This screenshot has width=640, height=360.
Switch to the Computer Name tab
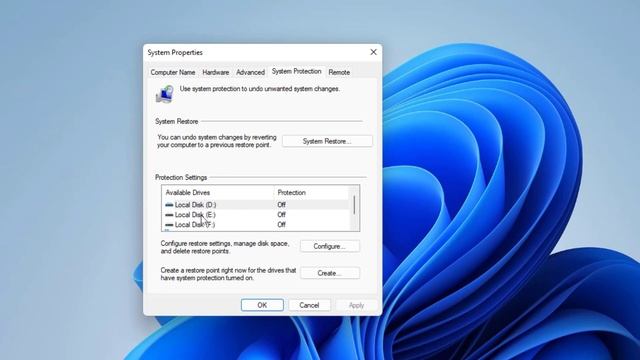[173, 72]
